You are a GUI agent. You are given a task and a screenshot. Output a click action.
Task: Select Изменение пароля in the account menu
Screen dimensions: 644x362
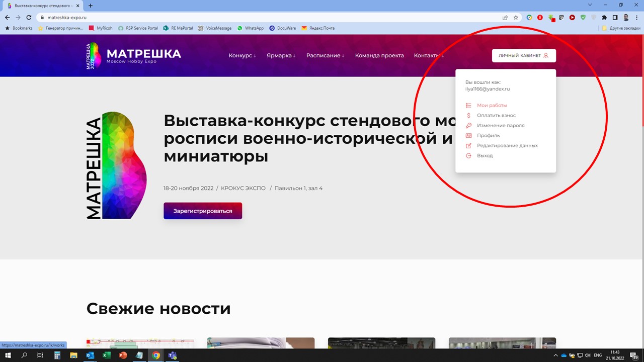coord(501,126)
